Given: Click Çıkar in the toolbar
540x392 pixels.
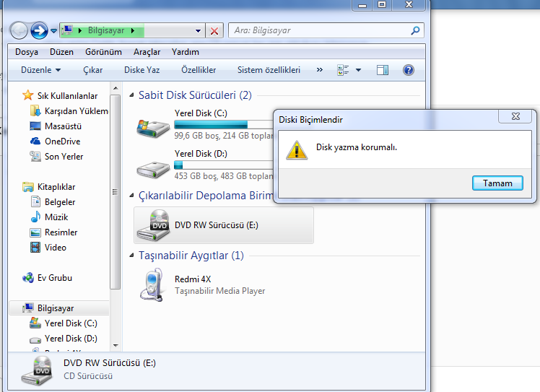Looking at the screenshot, I should click(x=92, y=70).
